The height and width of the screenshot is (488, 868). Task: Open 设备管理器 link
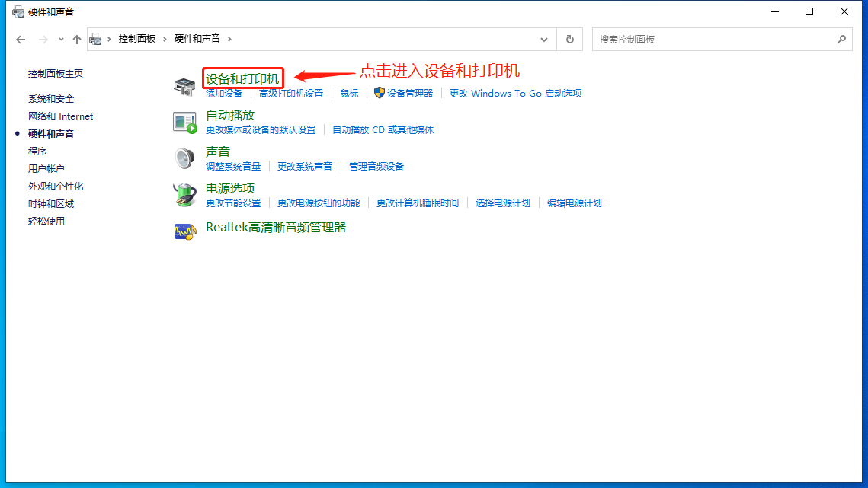409,94
